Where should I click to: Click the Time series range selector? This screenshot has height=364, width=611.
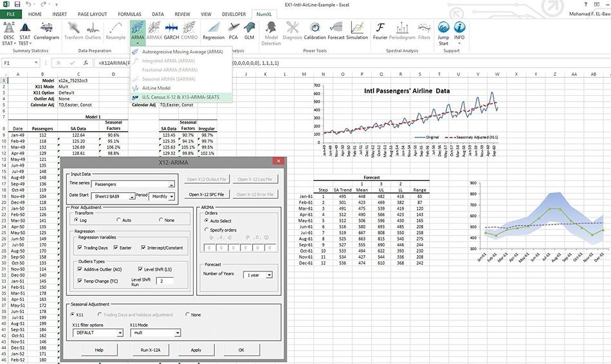click(x=172, y=185)
